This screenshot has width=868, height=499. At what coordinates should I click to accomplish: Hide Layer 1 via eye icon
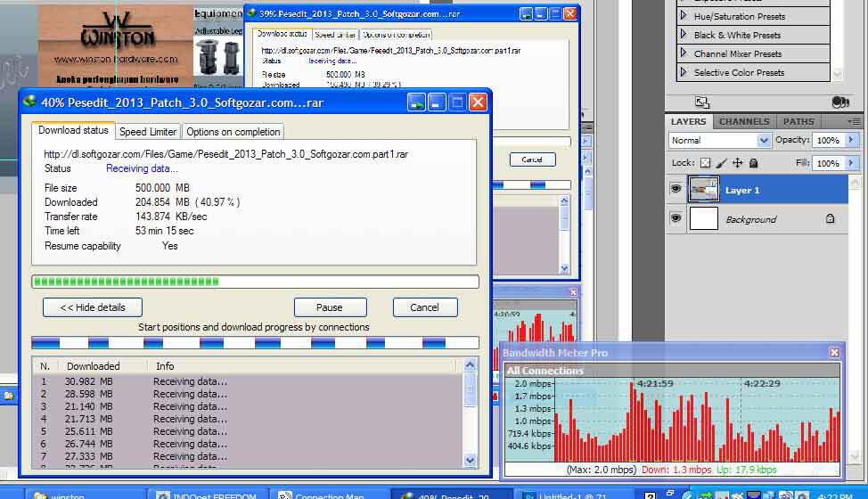point(676,189)
